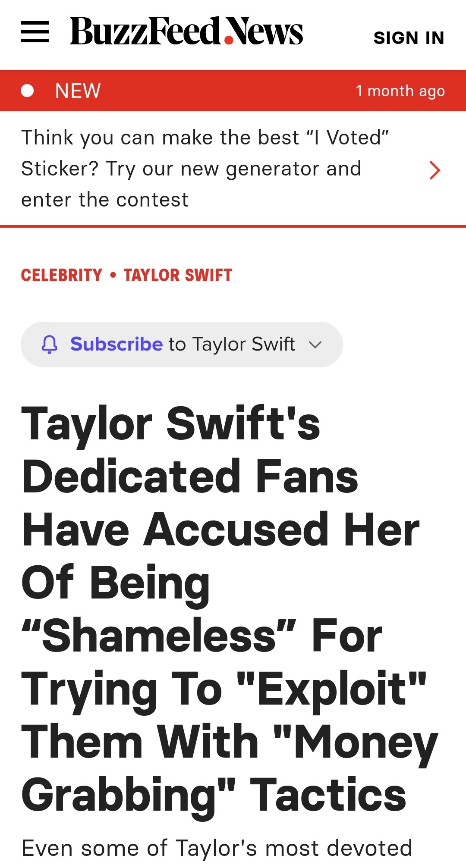Click the bullet separator between CELEBRITY and TAYLOR SWIFT

113,275
